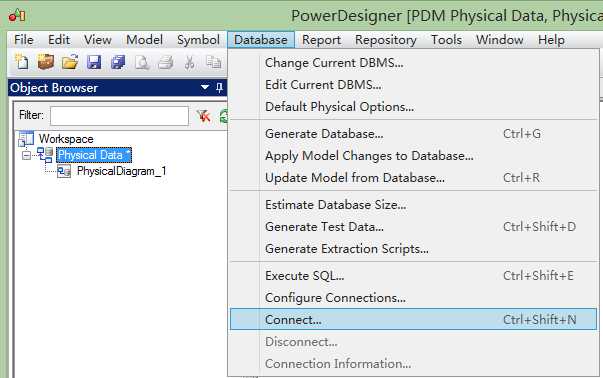This screenshot has height=378, width=603.
Task: Click the Save floppy disk icon
Action: click(94, 62)
